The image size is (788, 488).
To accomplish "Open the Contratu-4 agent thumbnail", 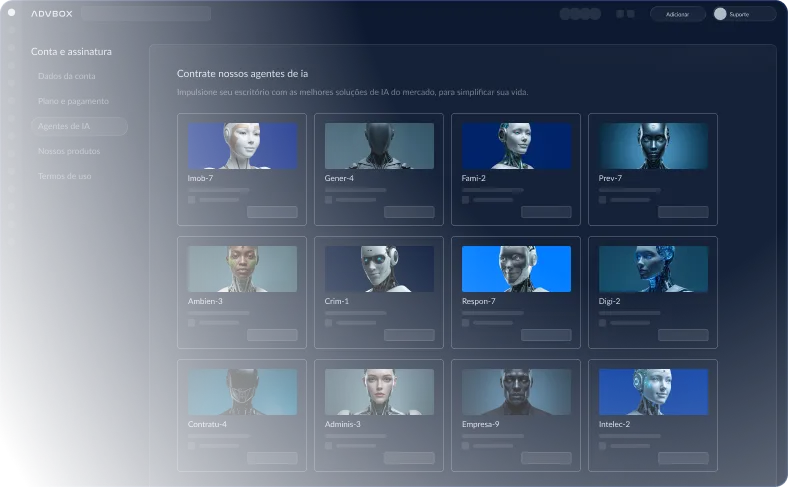I will coord(242,392).
